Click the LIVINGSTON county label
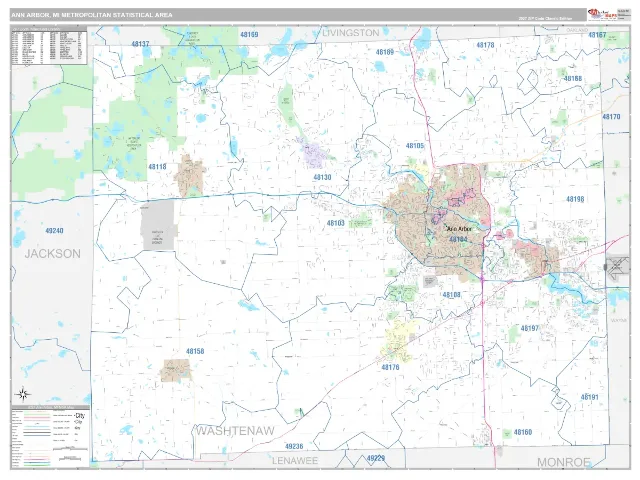This screenshot has height=480, width=640. coord(351,33)
